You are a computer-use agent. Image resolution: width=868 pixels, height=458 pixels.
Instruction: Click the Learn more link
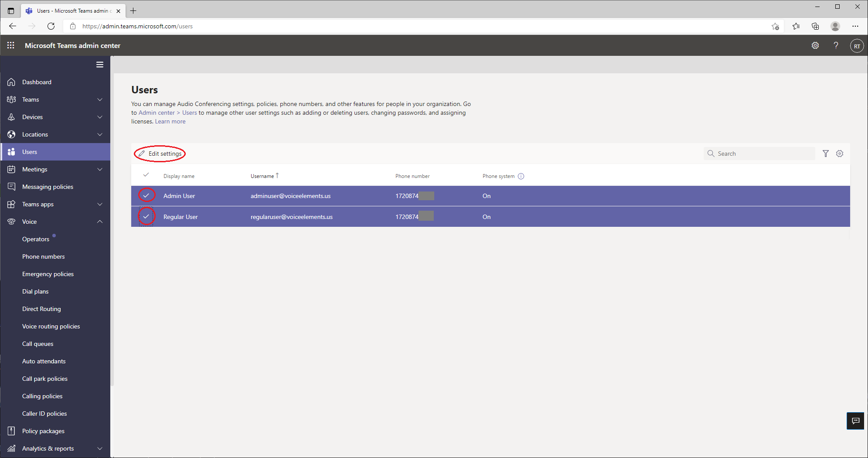170,121
